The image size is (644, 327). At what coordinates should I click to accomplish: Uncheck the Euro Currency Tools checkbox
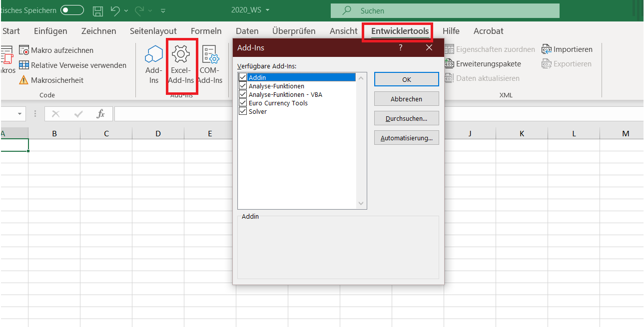click(x=243, y=103)
